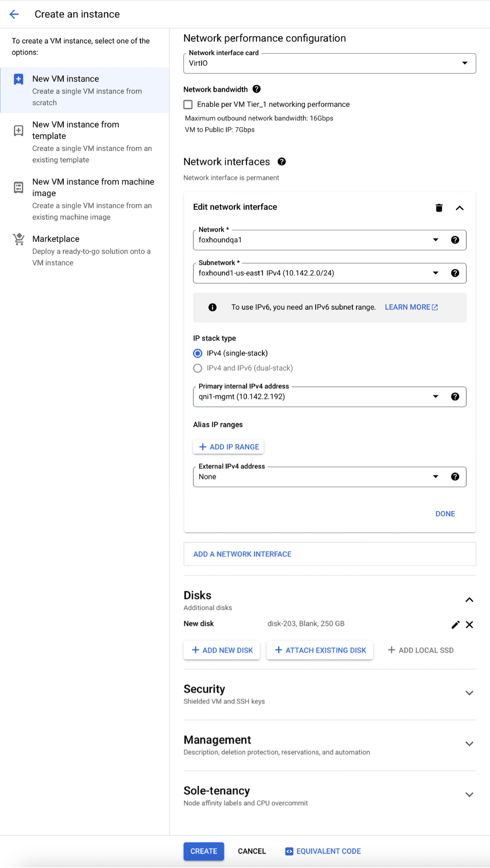Screen dimensions: 490x868
Task: Click the New VM instance from template icon
Action: pos(19,130)
